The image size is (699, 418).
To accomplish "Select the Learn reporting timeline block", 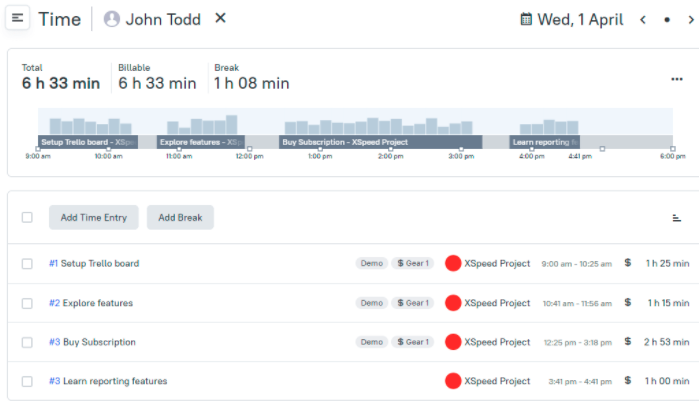I will pos(545,142).
